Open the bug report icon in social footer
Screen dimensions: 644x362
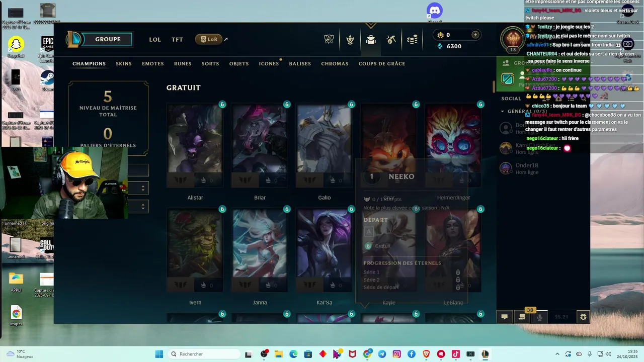[x=583, y=317]
